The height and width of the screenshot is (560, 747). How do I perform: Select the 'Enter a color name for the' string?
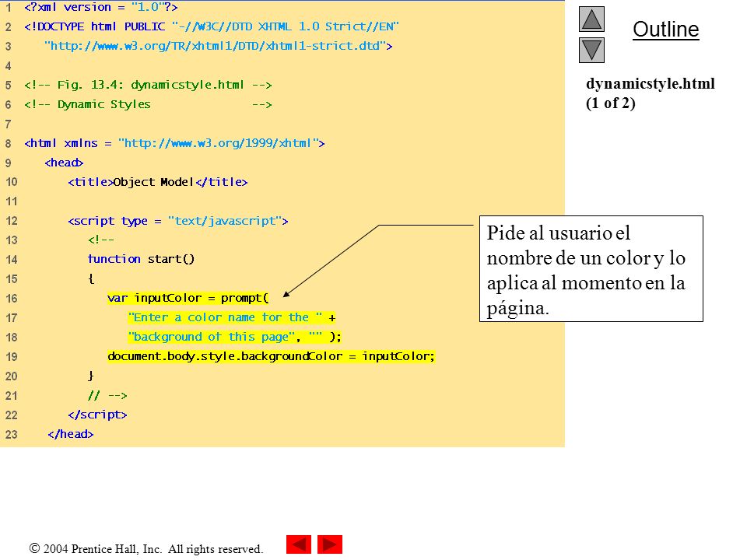[x=225, y=317]
